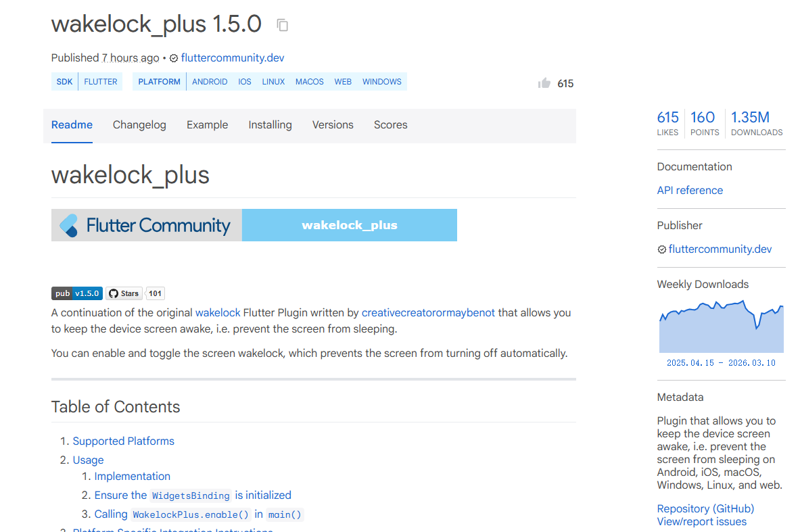Image resolution: width=800 pixels, height=532 pixels.
Task: Follow the creativecreatorormaybenot author link
Action: pyautogui.click(x=428, y=313)
